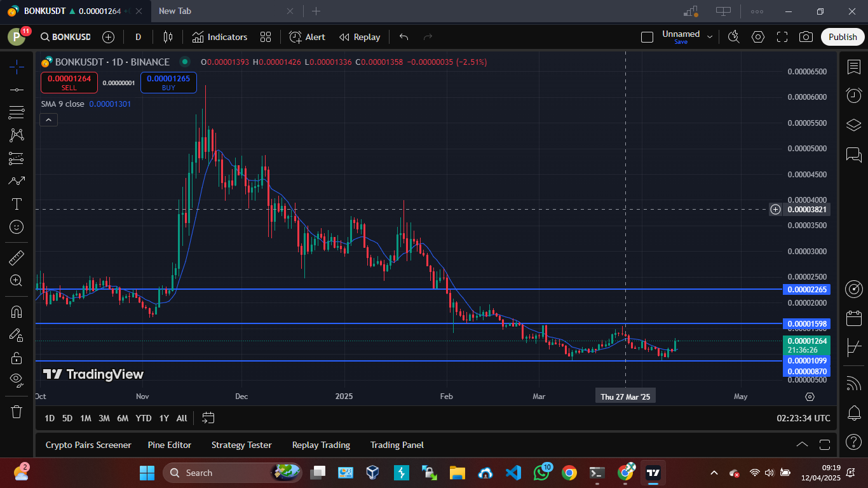Select the 3M time range

tap(104, 418)
